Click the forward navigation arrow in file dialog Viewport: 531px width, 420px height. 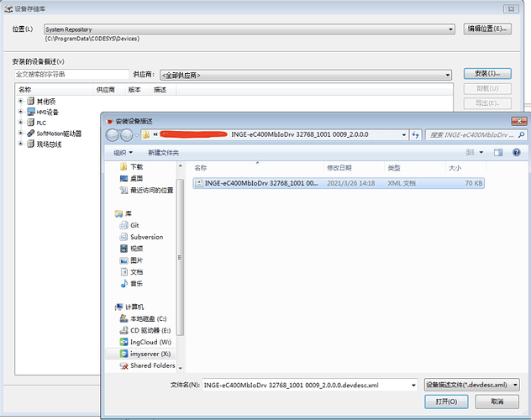pos(127,135)
